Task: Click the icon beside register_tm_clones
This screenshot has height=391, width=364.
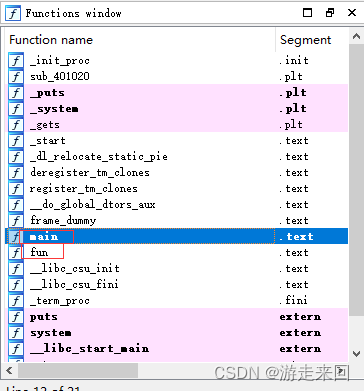Action: point(16,189)
